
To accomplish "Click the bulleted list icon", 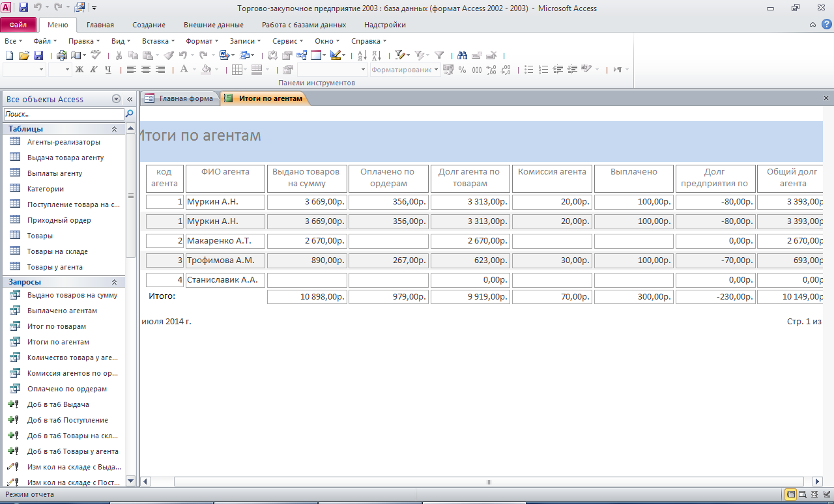I will [x=529, y=70].
